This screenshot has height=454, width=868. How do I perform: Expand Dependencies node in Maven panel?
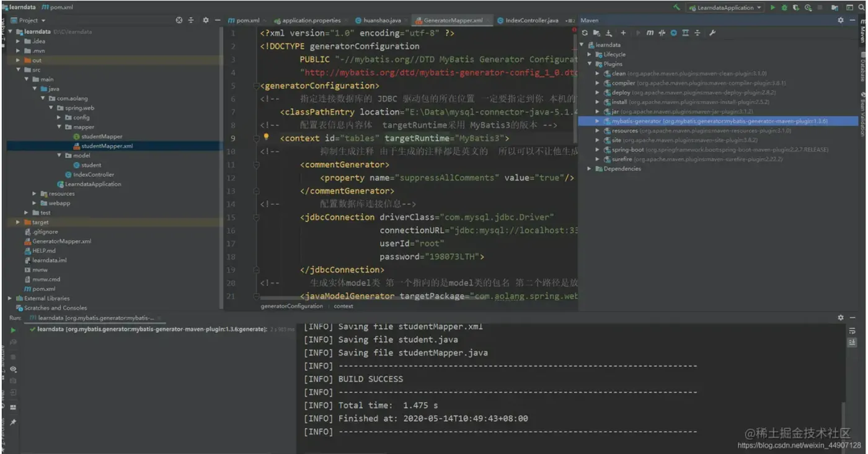(590, 168)
